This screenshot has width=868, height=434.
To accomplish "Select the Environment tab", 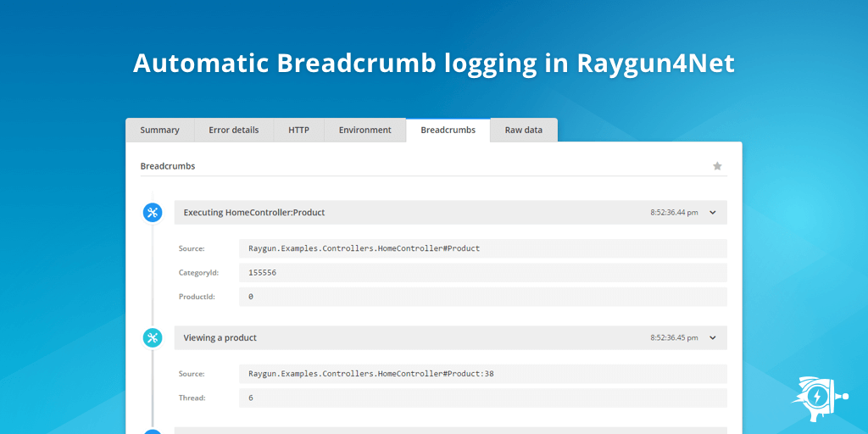I will tap(364, 130).
